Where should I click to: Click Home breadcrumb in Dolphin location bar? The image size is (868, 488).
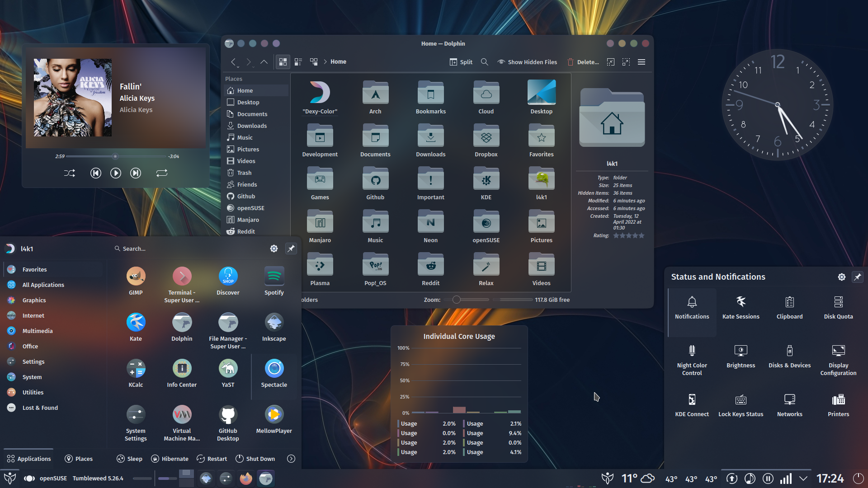point(338,62)
